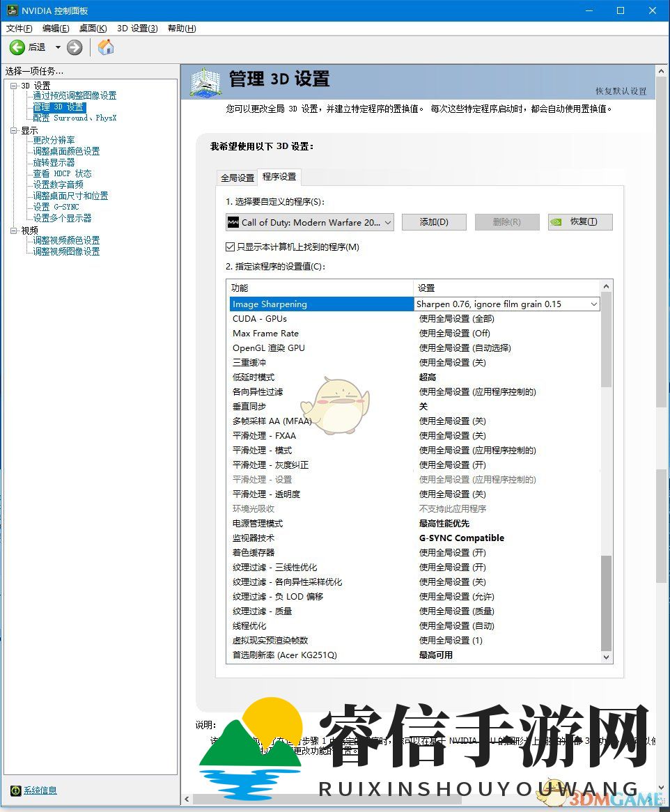
Task: Click the NVIDIA logo icon in the toolbar
Action: pyautogui.click(x=106, y=47)
